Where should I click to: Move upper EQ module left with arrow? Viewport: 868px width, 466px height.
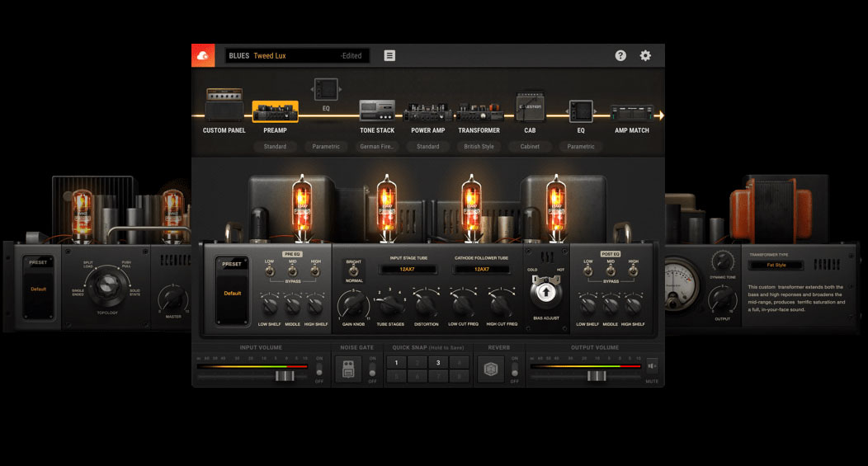click(x=312, y=89)
